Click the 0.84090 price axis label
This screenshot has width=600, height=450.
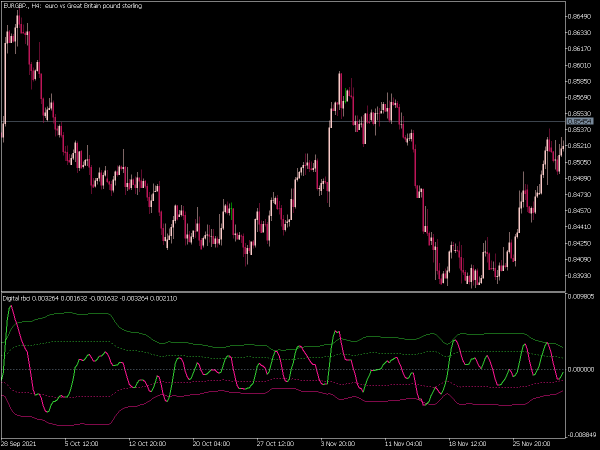pyautogui.click(x=580, y=259)
